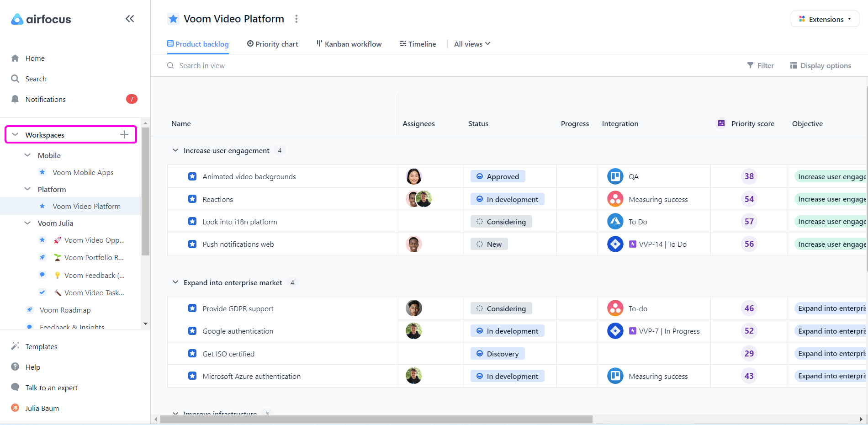Click the Priority score column icon

pyautogui.click(x=721, y=123)
